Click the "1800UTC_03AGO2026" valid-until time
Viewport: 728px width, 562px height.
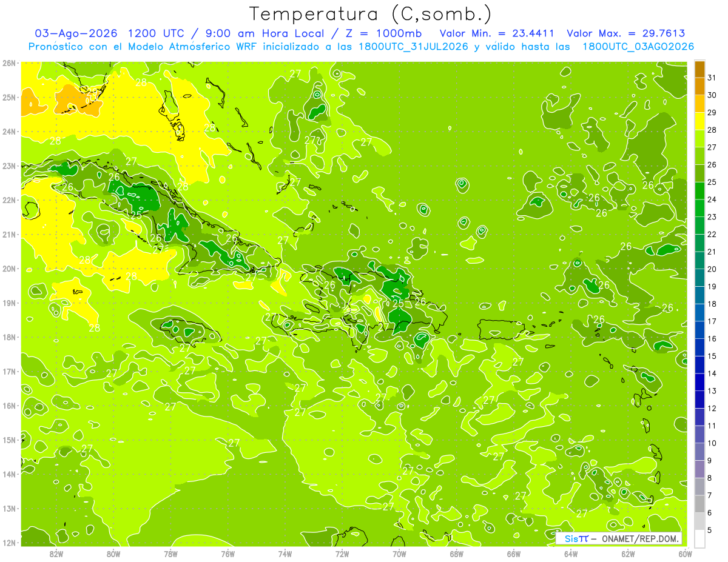point(638,47)
